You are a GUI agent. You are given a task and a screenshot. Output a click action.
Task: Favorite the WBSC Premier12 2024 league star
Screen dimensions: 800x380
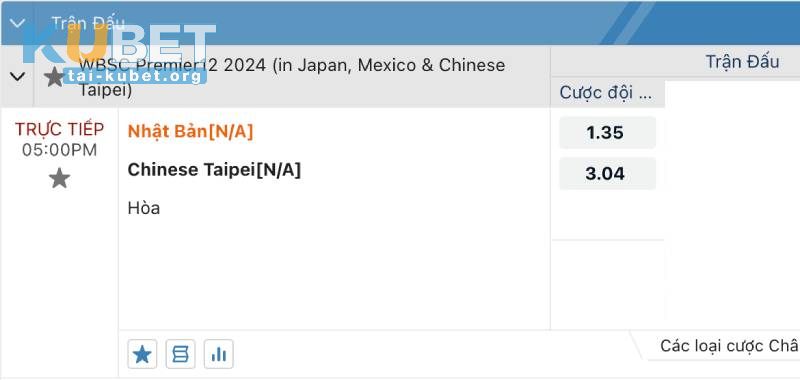tap(54, 77)
